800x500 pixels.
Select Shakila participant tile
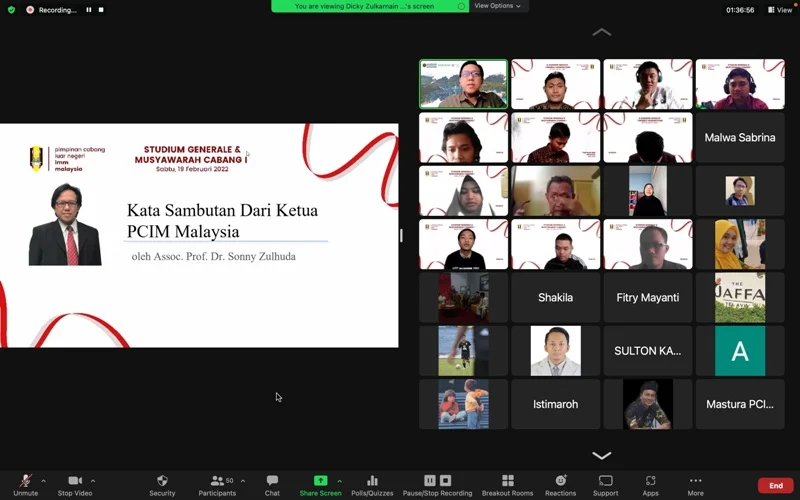[555, 297]
